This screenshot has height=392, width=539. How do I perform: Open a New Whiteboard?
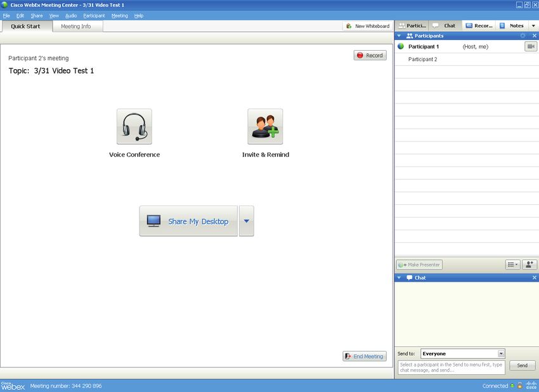(x=367, y=26)
